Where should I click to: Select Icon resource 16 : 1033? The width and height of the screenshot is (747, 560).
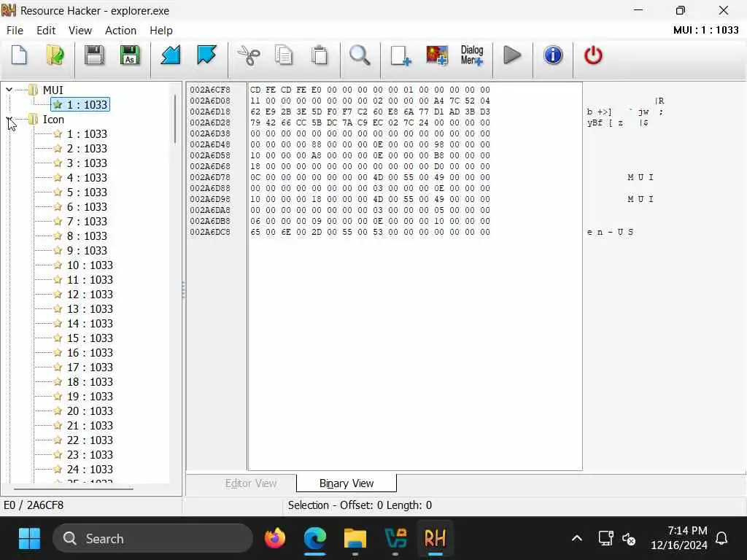(90, 353)
